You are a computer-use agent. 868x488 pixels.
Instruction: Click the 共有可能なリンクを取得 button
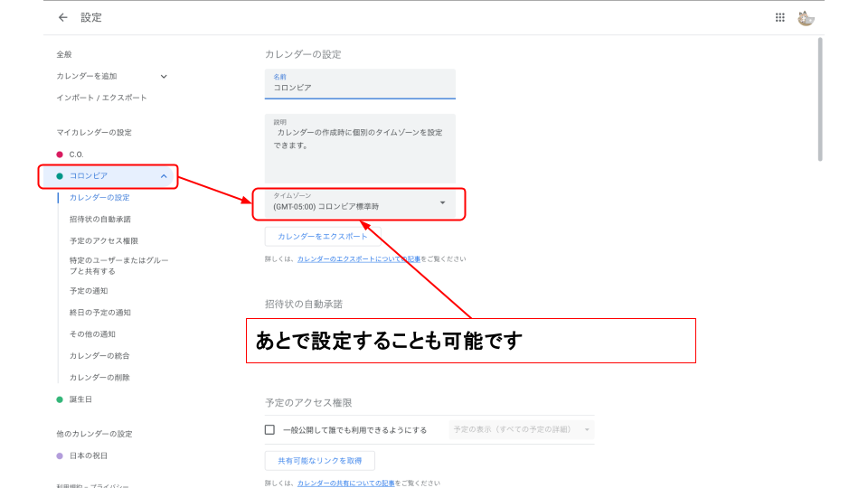(x=320, y=461)
